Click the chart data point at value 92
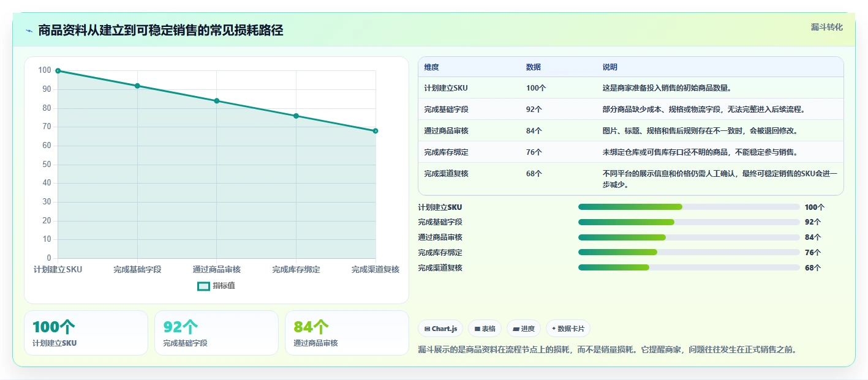Image resolution: width=868 pixels, height=380 pixels. pos(137,86)
